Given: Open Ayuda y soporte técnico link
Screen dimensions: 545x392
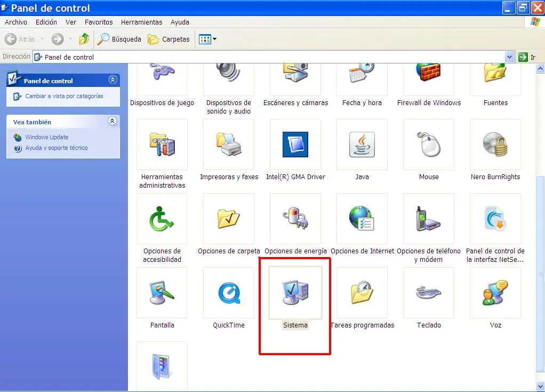Looking at the screenshot, I should (57, 148).
